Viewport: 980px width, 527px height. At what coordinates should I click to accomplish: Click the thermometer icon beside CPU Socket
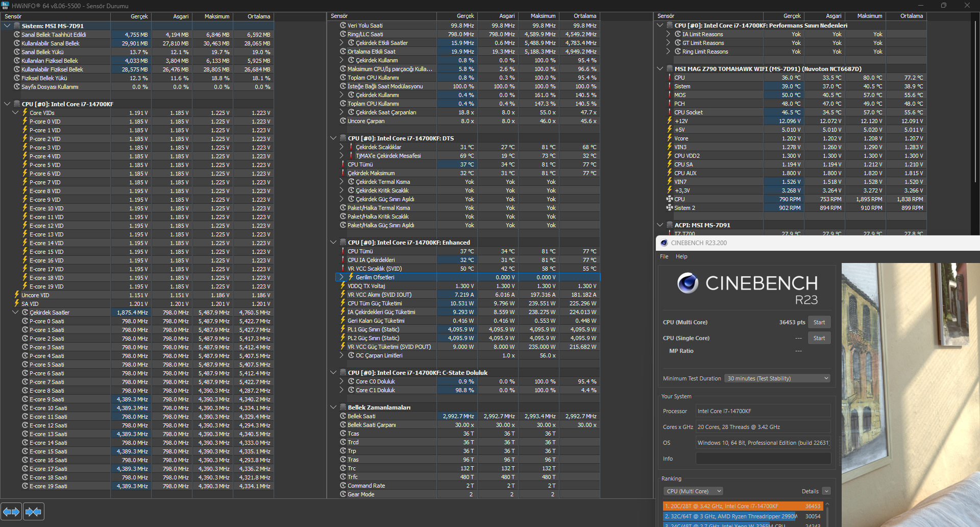pos(670,112)
